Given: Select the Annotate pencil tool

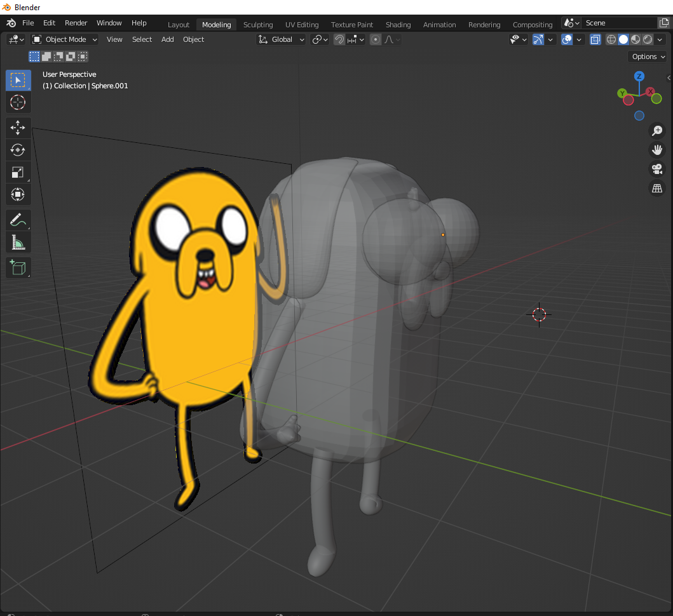Looking at the screenshot, I should 18,220.
